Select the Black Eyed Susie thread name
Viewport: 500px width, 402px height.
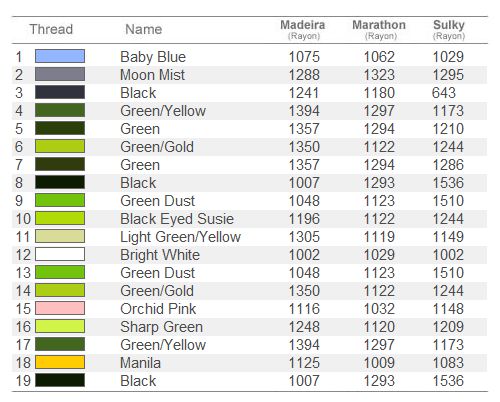pos(177,219)
